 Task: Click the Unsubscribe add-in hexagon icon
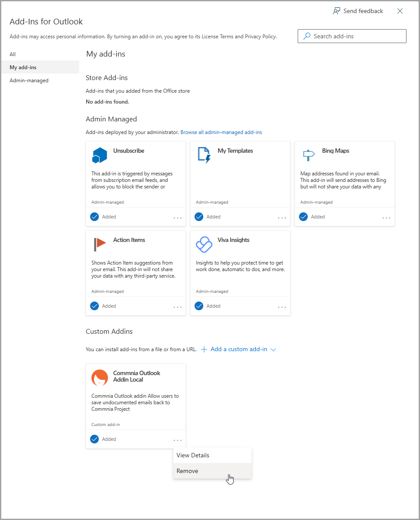point(100,155)
